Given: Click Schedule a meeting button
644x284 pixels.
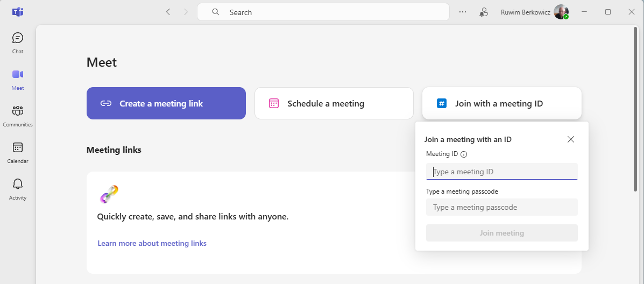Looking at the screenshot, I should [334, 103].
